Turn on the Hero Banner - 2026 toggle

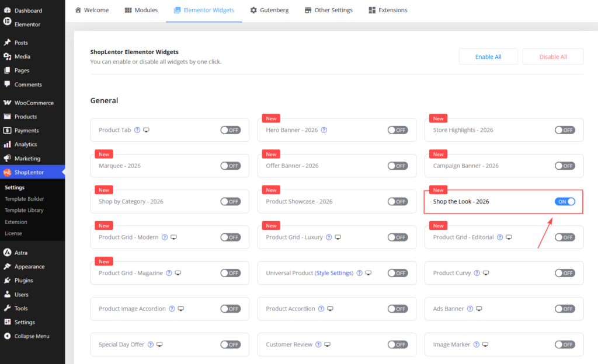(398, 130)
